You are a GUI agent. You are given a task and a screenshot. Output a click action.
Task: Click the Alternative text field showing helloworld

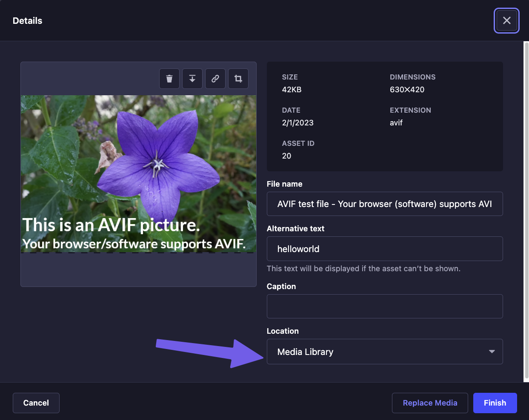click(x=385, y=249)
